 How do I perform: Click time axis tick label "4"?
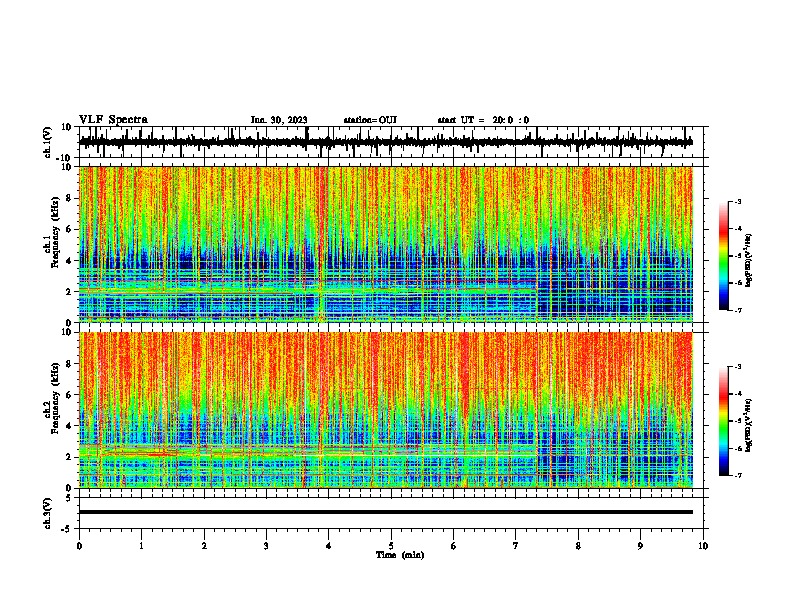[x=329, y=546]
